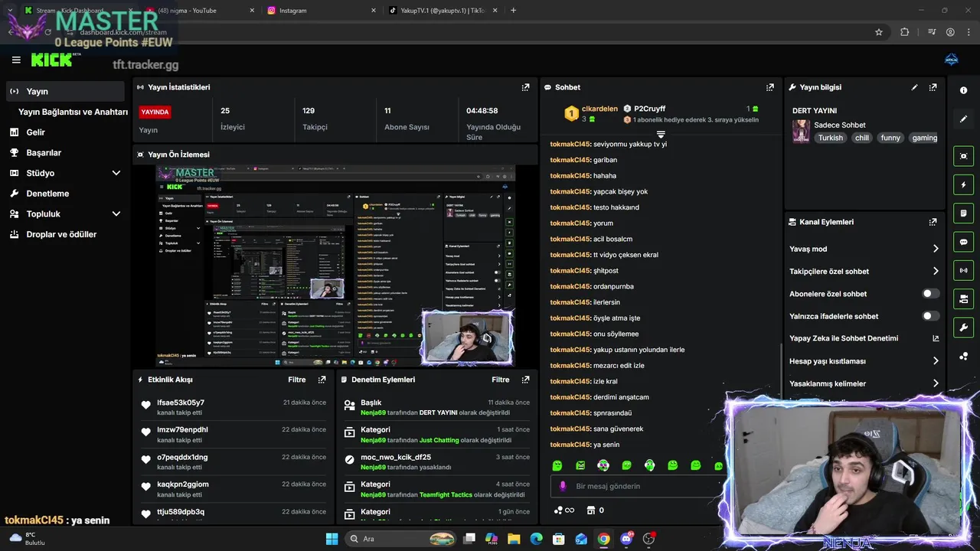Click Filtre in Denetim Eylemleri panel

(x=500, y=380)
